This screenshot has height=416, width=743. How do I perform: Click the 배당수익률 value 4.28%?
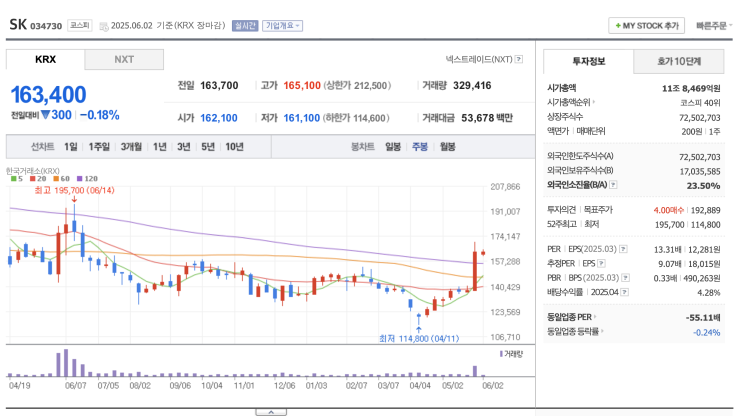(708, 293)
